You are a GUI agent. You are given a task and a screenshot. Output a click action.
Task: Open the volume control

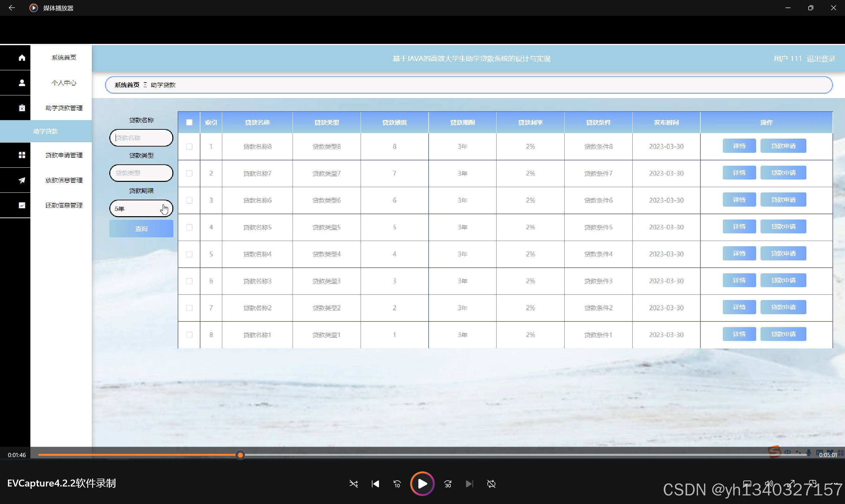pyautogui.click(x=768, y=484)
